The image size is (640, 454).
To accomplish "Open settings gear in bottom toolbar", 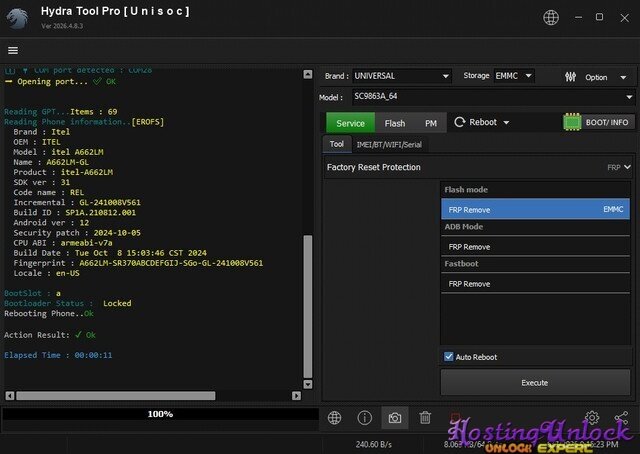I will coord(592,417).
